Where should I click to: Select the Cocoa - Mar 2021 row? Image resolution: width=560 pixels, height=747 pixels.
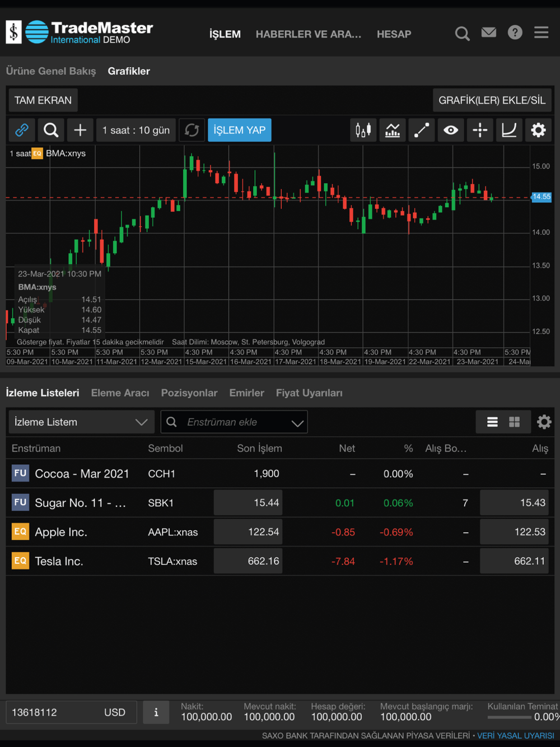tap(280, 474)
